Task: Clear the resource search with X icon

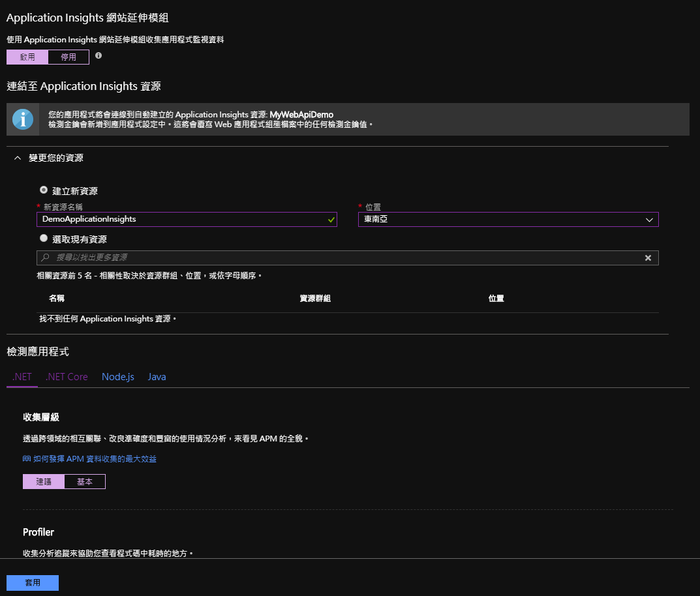Action: 648,258
